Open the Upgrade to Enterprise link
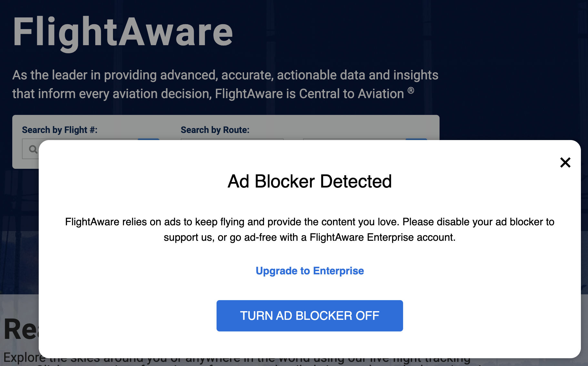This screenshot has width=588, height=366. [x=309, y=271]
